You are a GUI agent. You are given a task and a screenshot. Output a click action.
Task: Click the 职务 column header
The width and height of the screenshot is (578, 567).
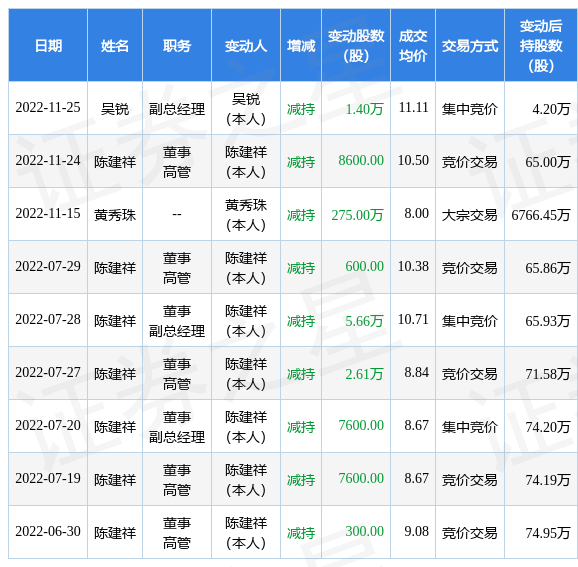click(177, 46)
